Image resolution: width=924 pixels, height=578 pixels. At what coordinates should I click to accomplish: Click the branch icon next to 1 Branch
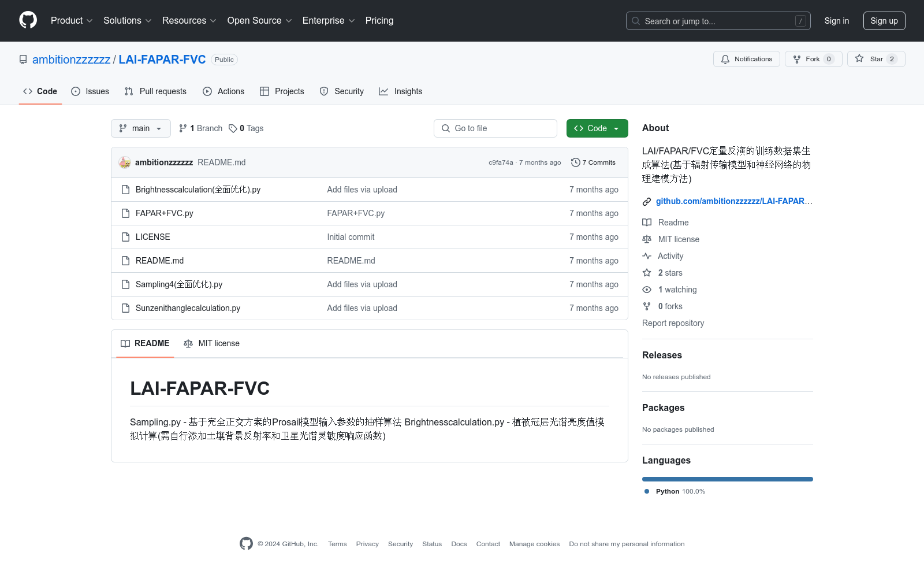pyautogui.click(x=183, y=128)
